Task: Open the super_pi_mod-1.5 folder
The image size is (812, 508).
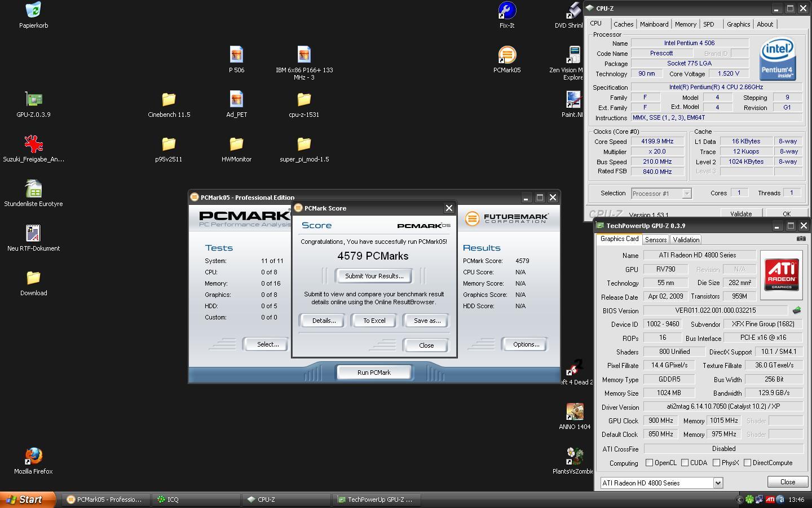Action: point(304,148)
